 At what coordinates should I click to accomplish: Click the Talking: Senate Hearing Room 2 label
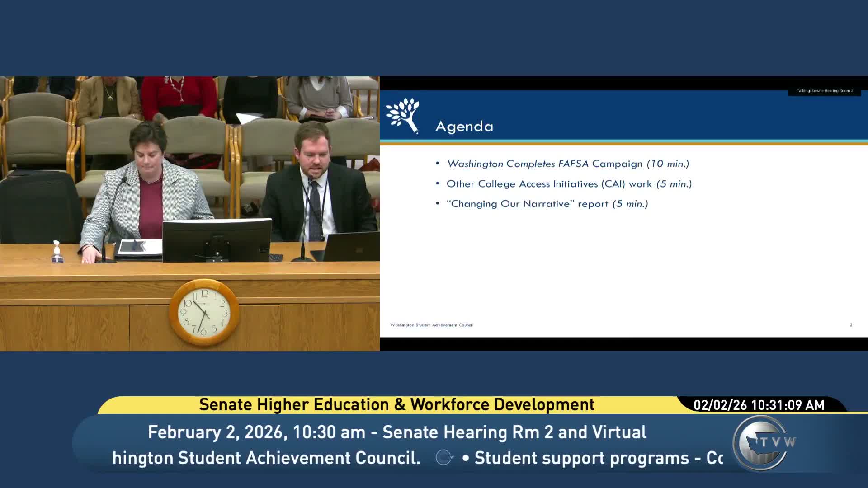[825, 91]
